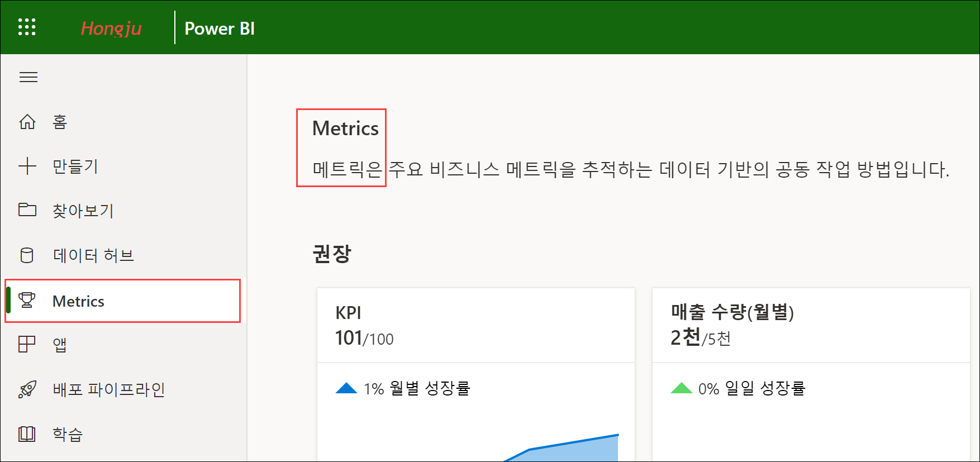Viewport: 980px width, 462px height.
Task: Click the 메트릭은 description sentence
Action: click(631, 169)
